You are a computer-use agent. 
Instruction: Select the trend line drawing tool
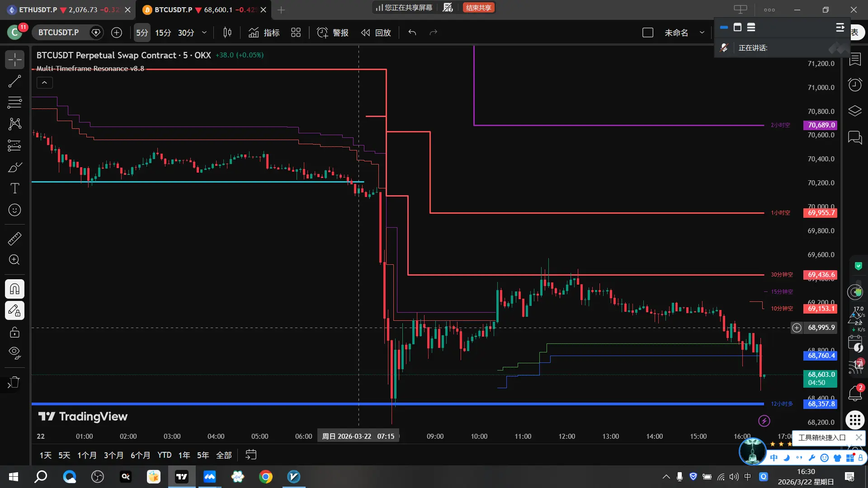click(x=14, y=81)
